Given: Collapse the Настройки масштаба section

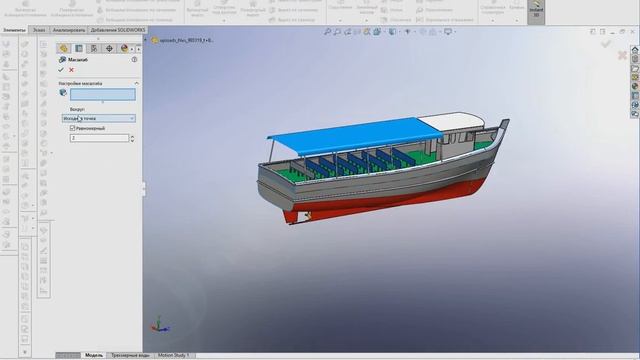Looking at the screenshot, I should coord(136,83).
